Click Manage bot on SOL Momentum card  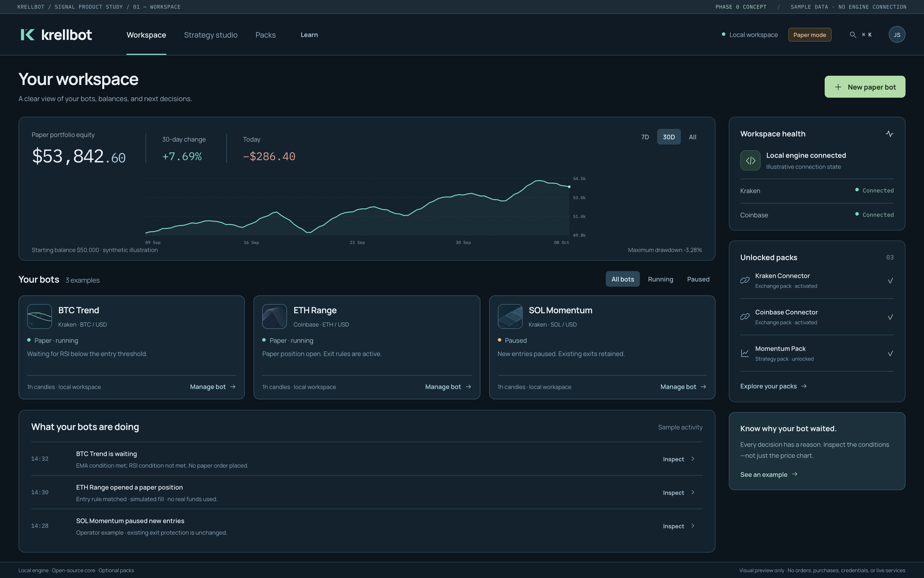coord(683,387)
